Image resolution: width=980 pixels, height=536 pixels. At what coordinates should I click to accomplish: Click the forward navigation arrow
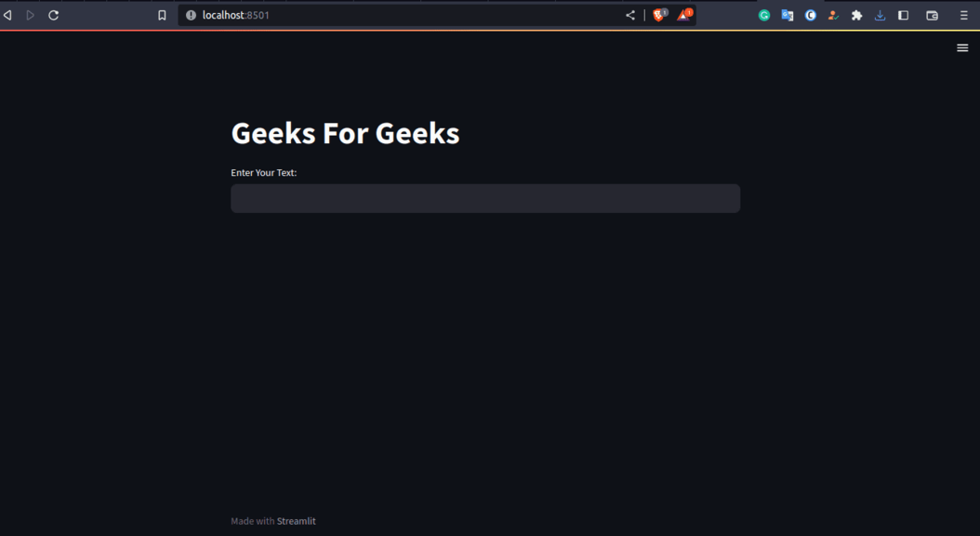(x=30, y=15)
